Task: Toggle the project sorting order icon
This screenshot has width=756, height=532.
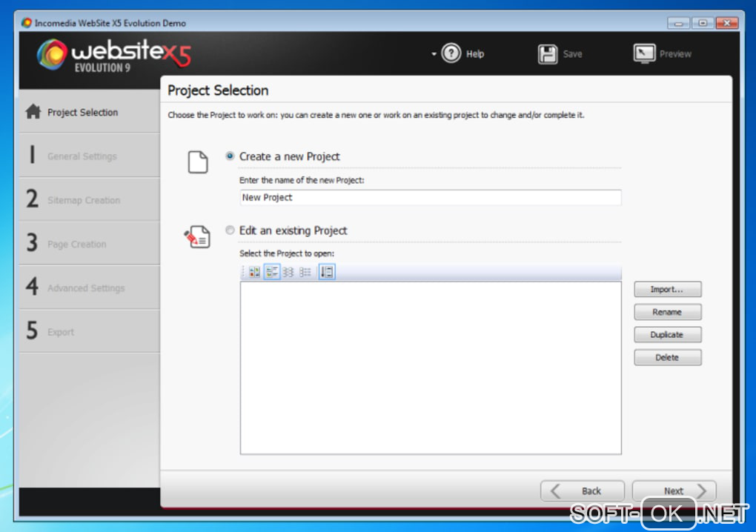Action: click(x=327, y=272)
